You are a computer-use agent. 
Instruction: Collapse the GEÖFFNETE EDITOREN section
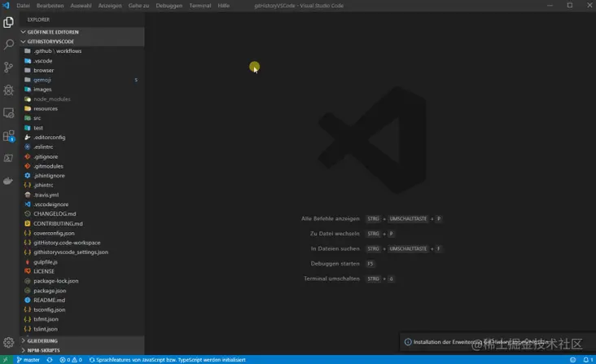click(82, 32)
